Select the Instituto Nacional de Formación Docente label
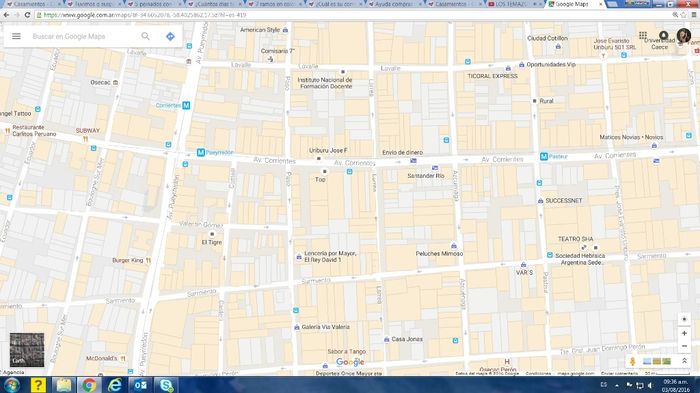This screenshot has width=700, height=393. click(x=325, y=83)
